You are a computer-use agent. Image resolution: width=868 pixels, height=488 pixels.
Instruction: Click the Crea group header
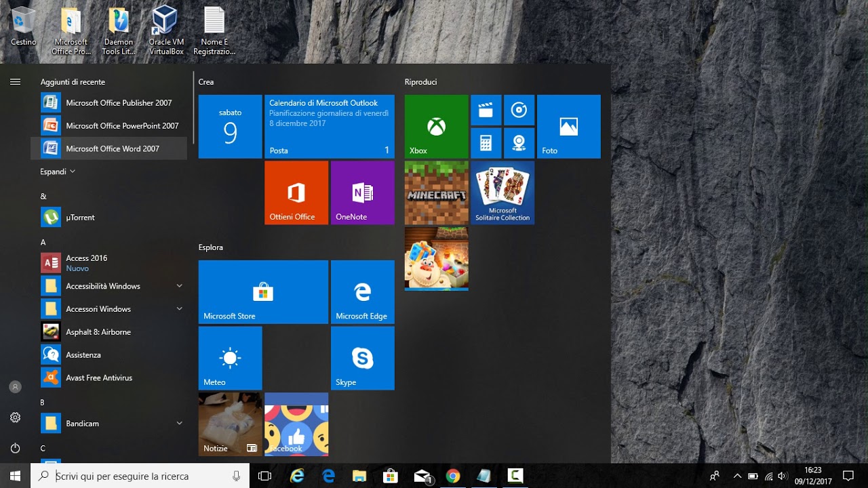pyautogui.click(x=206, y=82)
